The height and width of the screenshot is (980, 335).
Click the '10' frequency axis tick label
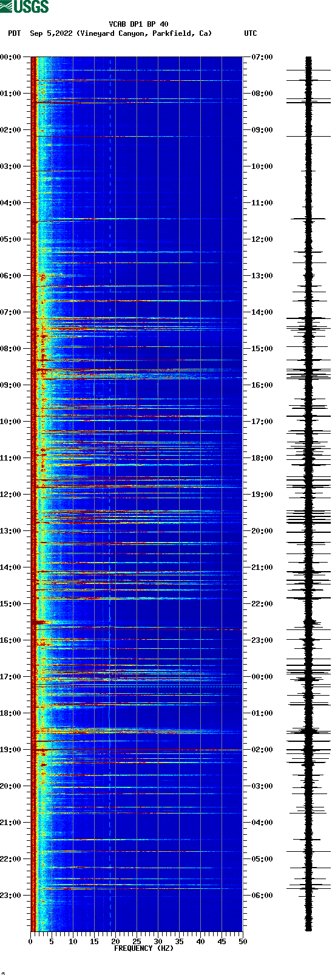(x=73, y=942)
